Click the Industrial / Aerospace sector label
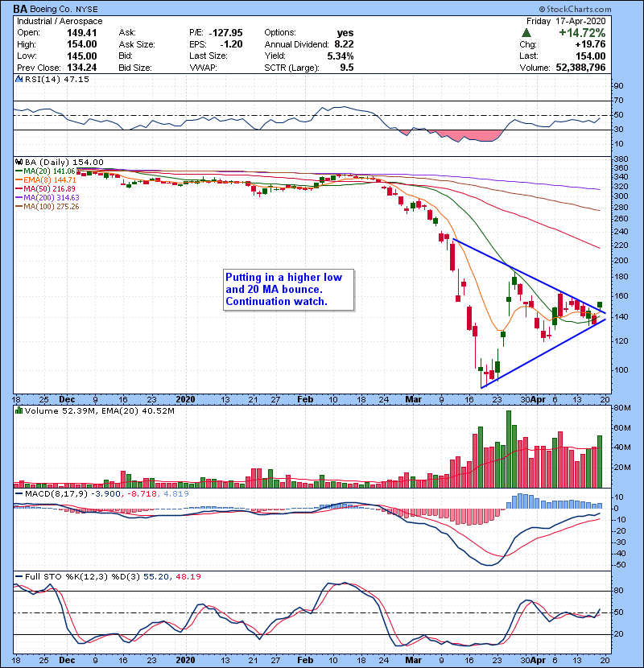This screenshot has height=668, width=644. click(x=60, y=21)
